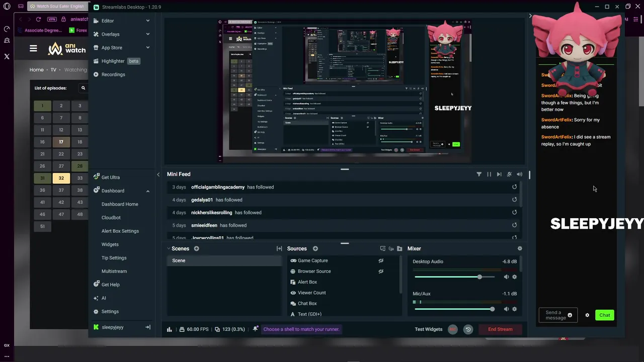Click the widget sources icon in Sources header

pyautogui.click(x=383, y=249)
